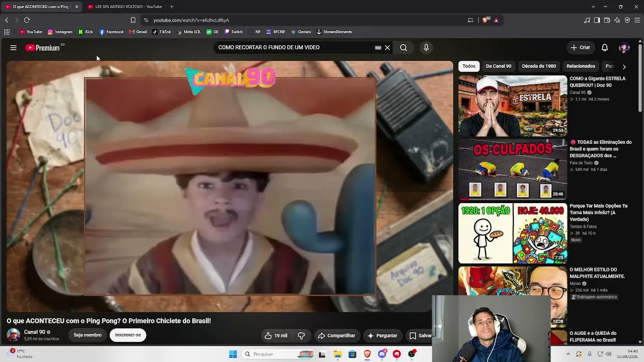Open the Meta LOL bookmark
This screenshot has width=644, height=362.
(189, 32)
